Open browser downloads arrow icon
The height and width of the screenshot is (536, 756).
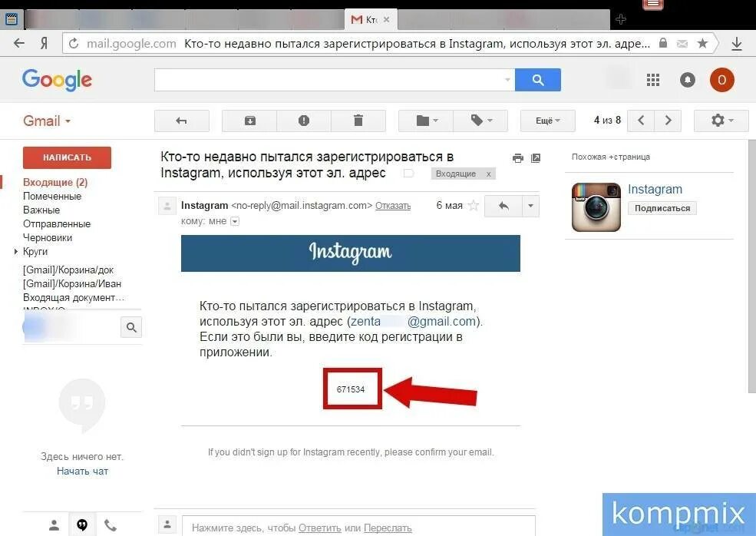click(x=737, y=44)
